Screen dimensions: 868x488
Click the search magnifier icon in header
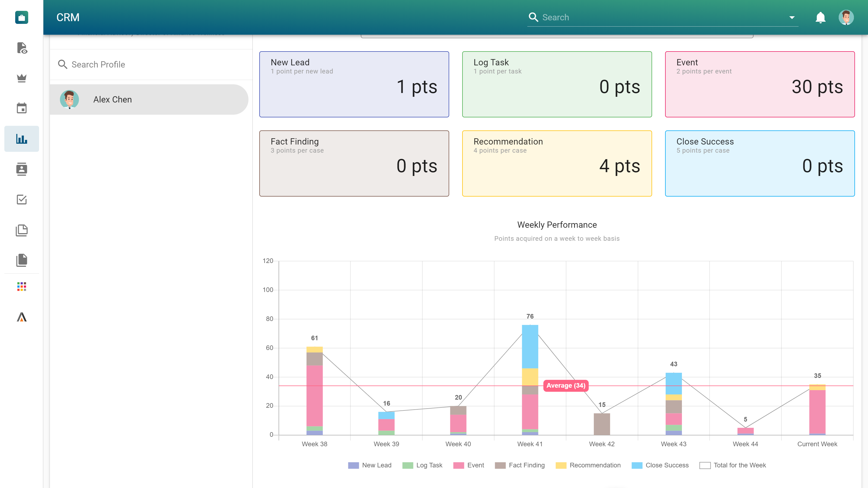[533, 17]
